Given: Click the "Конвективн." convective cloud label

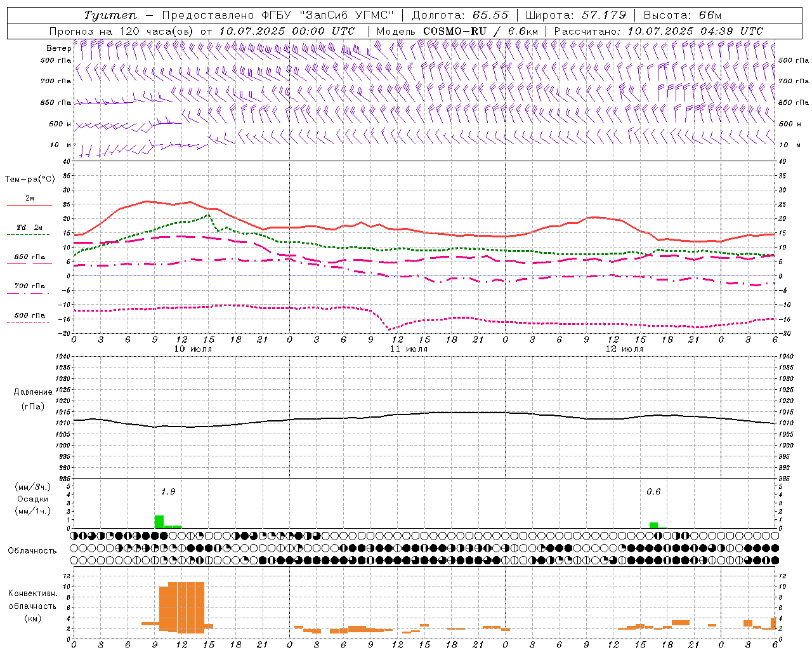Looking at the screenshot, I should pos(32,594).
